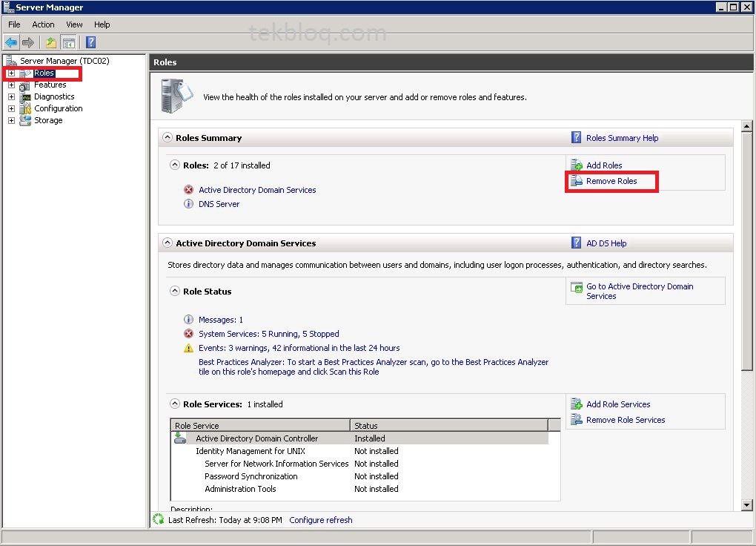Click the red error icon beside Active Directory Domain Services
The width and height of the screenshot is (756, 546).
coord(188,190)
